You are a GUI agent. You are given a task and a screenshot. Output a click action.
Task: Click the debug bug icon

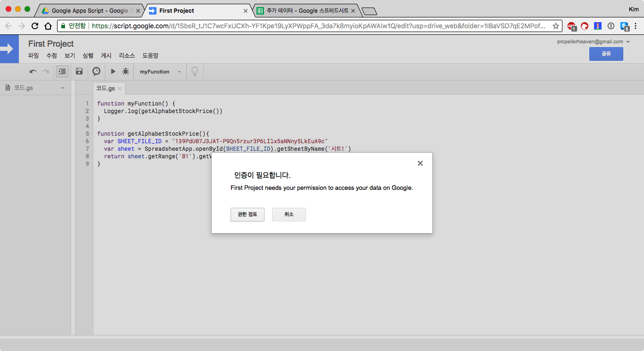click(x=125, y=72)
